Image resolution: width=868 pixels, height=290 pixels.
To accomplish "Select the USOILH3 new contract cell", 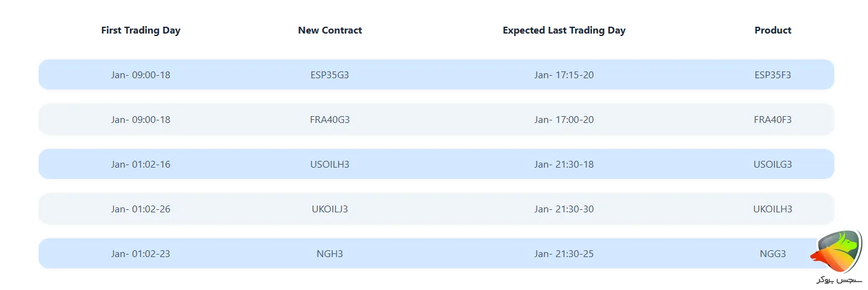I will [x=330, y=165].
